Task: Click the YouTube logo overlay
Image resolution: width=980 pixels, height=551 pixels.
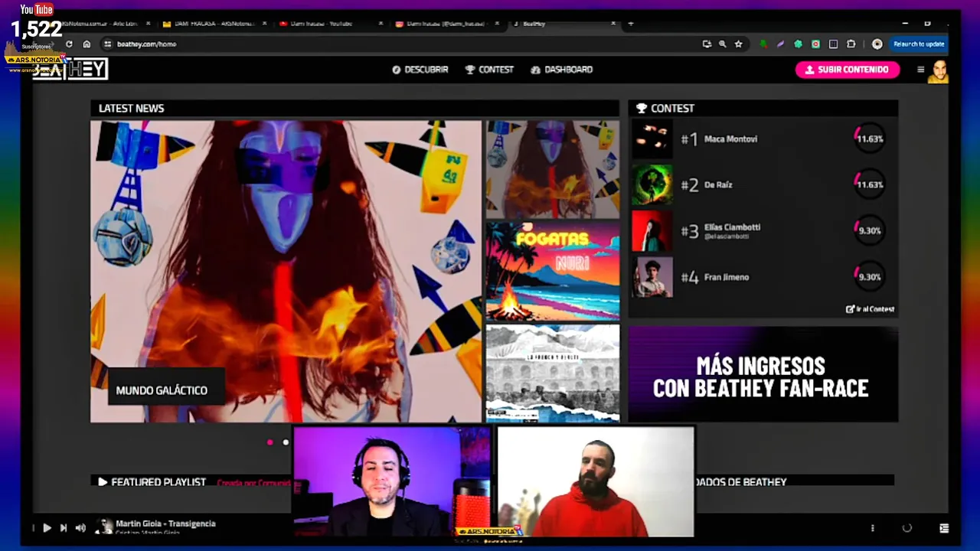Action: (x=37, y=9)
